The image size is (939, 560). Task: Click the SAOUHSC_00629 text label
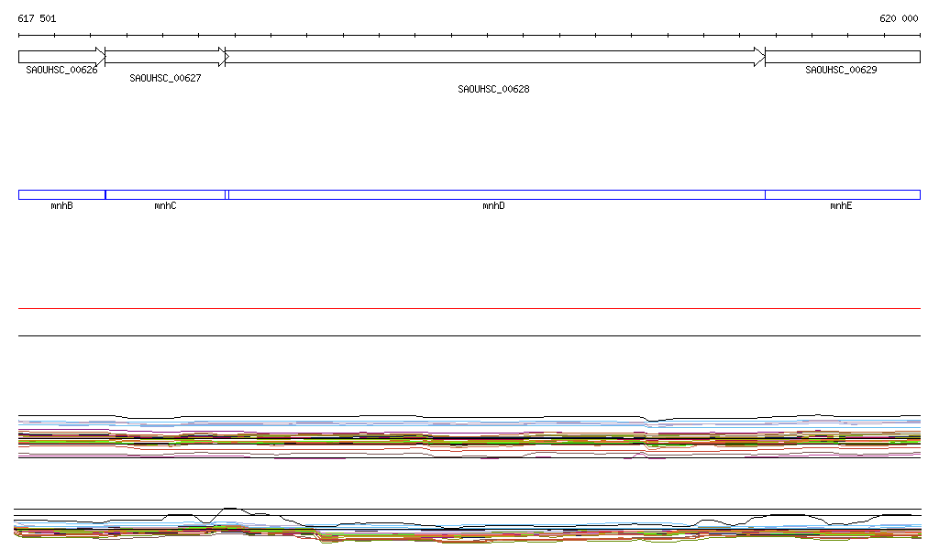tap(841, 70)
